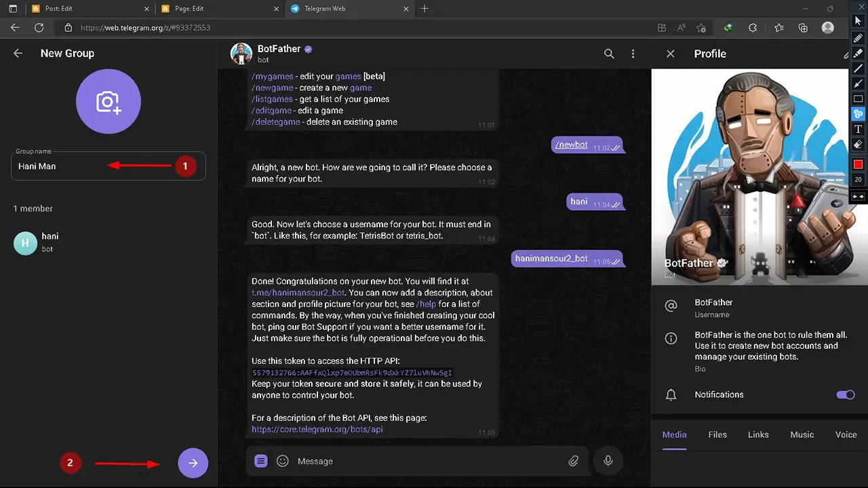Switch to the Music tab
Image resolution: width=868 pixels, height=488 pixels.
point(802,434)
